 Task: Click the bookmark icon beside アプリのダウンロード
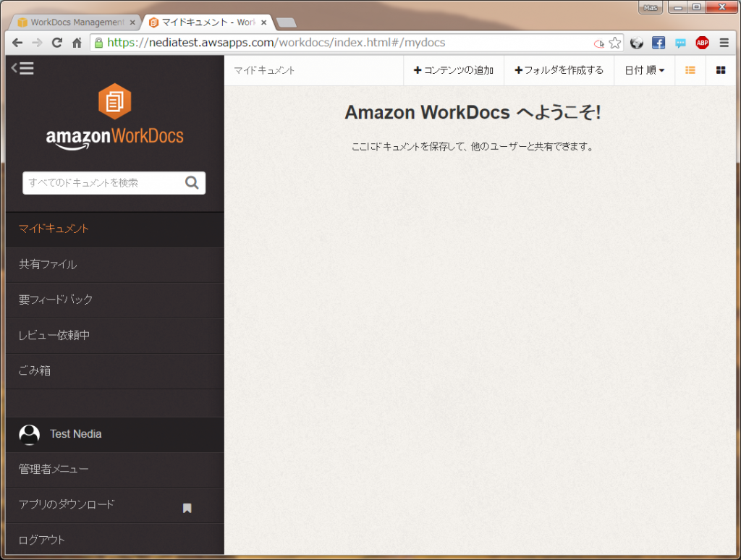pos(187,508)
